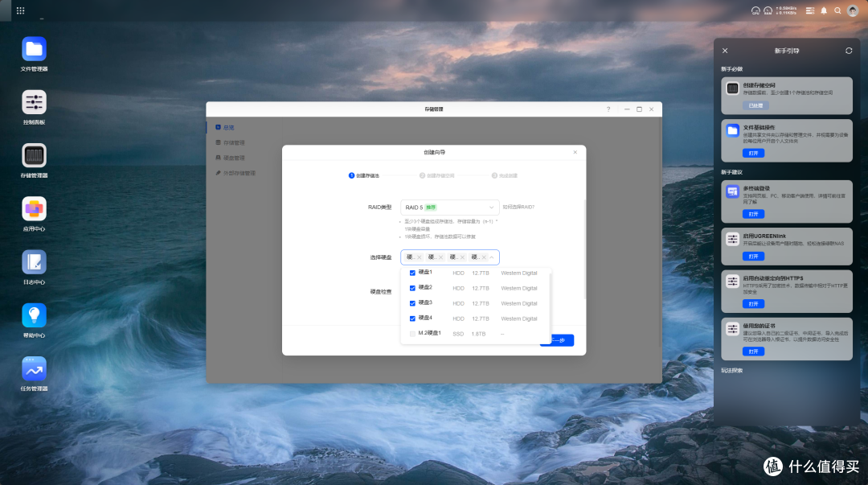Click the 文件基础操作 folder icon

pyautogui.click(x=732, y=130)
